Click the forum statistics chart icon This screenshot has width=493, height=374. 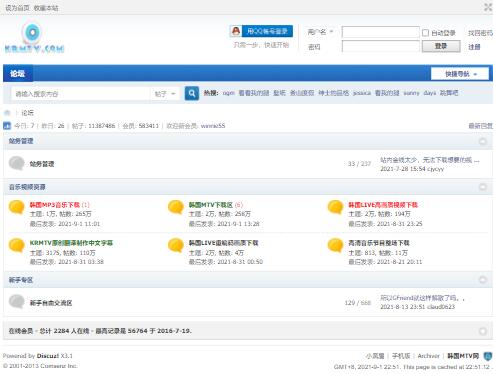7,126
